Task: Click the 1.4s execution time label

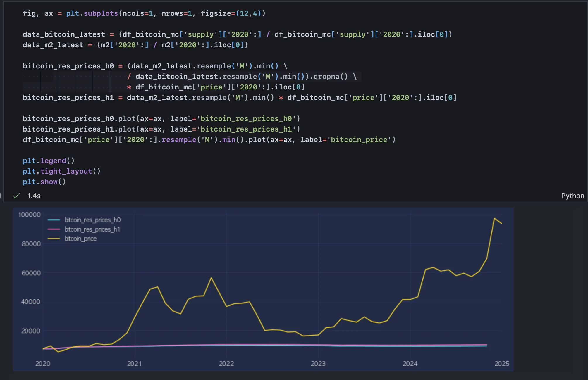Action: (34, 196)
